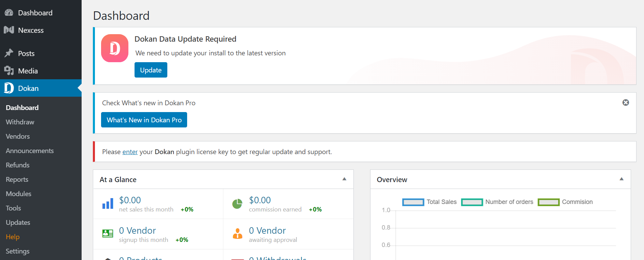The width and height of the screenshot is (644, 260).
Task: Click the enter license key link
Action: 130,152
